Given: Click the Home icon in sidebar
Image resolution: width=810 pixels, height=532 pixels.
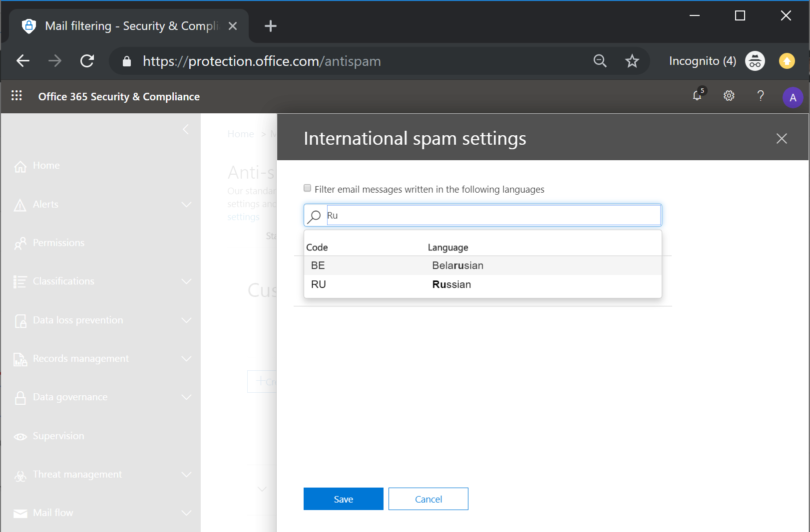Looking at the screenshot, I should click(x=20, y=166).
